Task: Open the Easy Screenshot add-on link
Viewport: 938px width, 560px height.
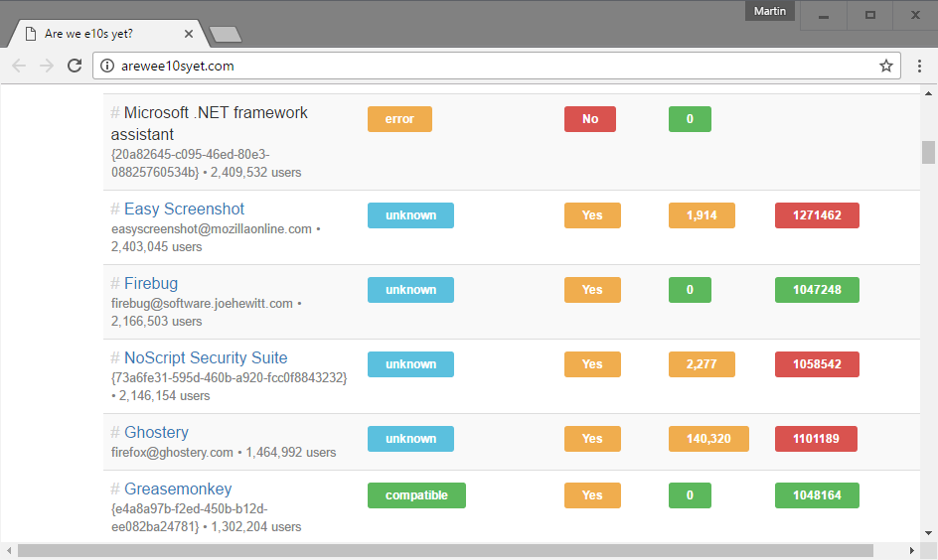Action: tap(184, 209)
